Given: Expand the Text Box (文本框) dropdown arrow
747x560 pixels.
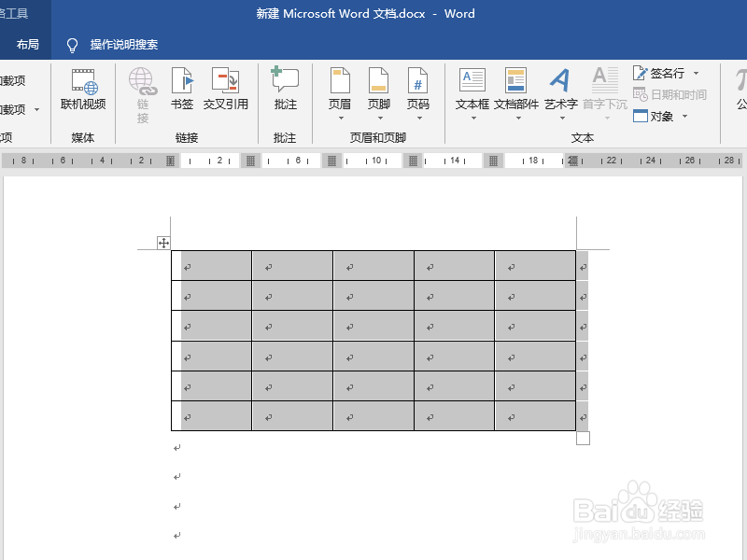Looking at the screenshot, I should pyautogui.click(x=473, y=119).
